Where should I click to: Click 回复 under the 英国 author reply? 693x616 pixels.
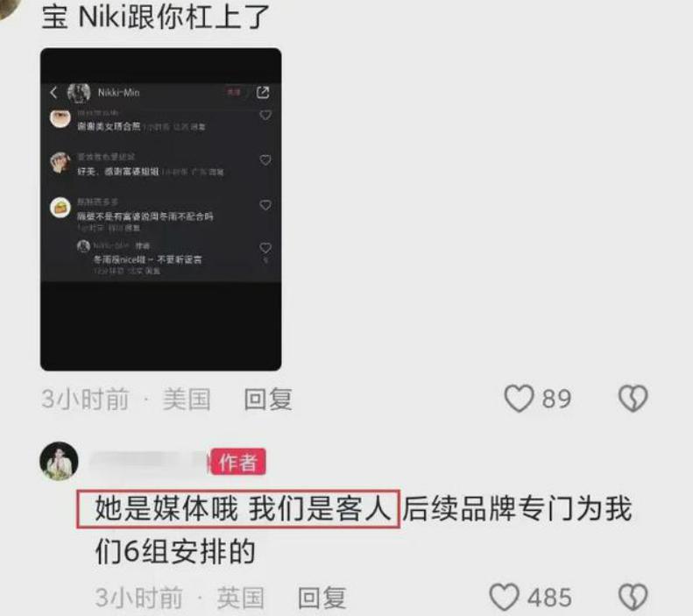322,598
